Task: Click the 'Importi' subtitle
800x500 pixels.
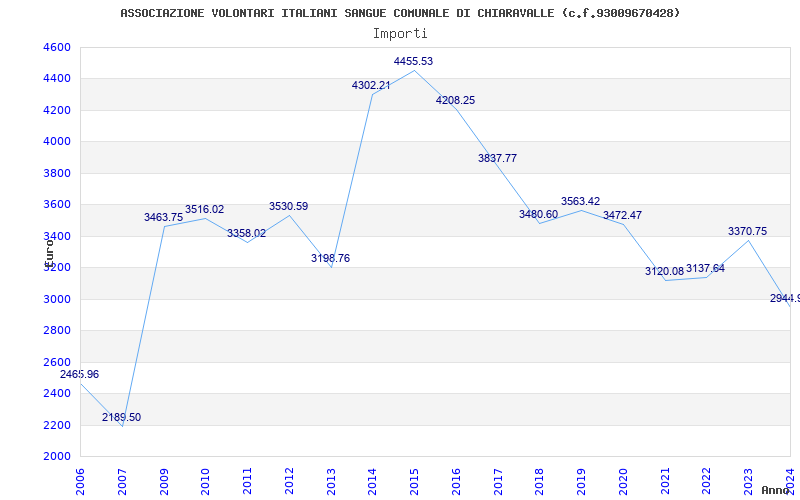Action: click(x=400, y=34)
